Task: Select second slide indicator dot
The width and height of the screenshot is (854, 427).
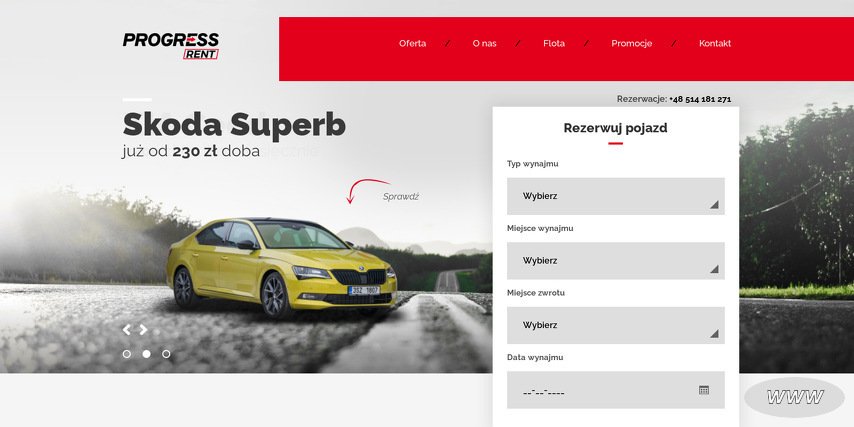Action: click(x=147, y=354)
